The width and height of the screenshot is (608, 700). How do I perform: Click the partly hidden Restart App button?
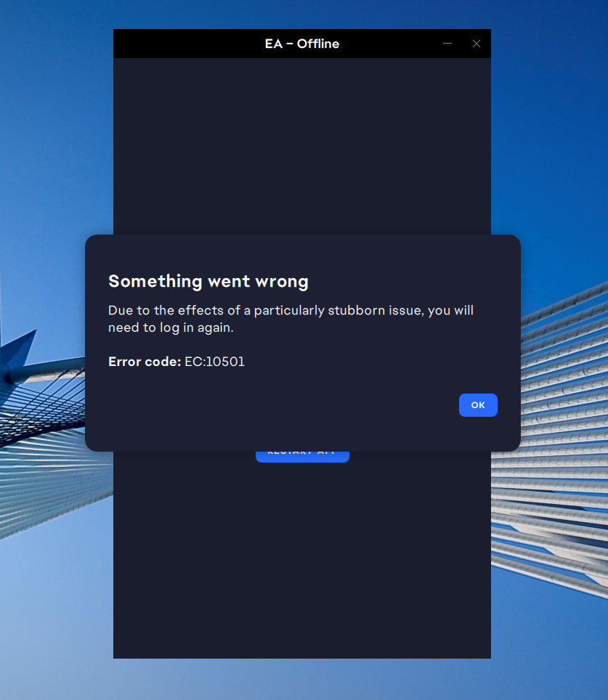click(x=302, y=457)
